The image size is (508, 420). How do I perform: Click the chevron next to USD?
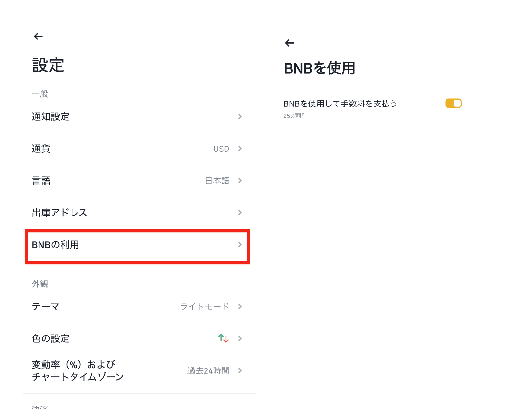pyautogui.click(x=240, y=149)
